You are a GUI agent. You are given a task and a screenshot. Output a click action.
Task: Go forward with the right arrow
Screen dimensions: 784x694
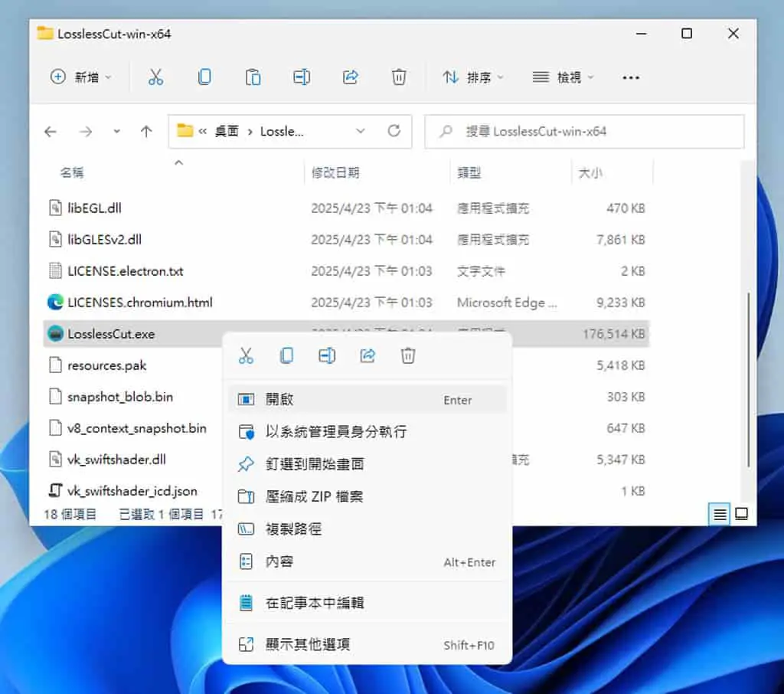[x=86, y=132]
